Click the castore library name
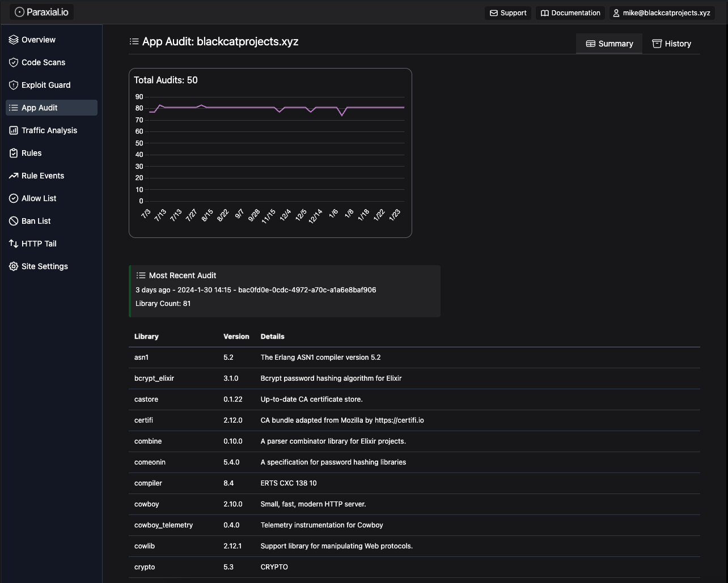Screen dimensions: 728x583 click(x=146, y=399)
